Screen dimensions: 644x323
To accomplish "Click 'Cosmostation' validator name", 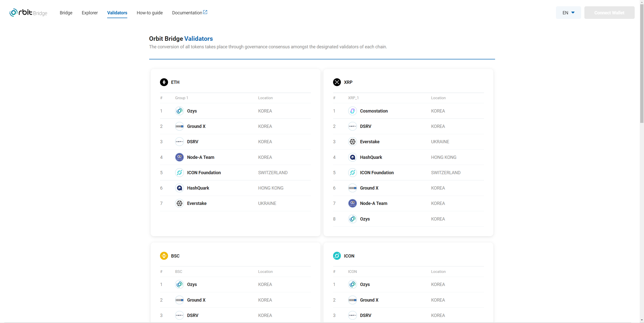I will click(374, 111).
